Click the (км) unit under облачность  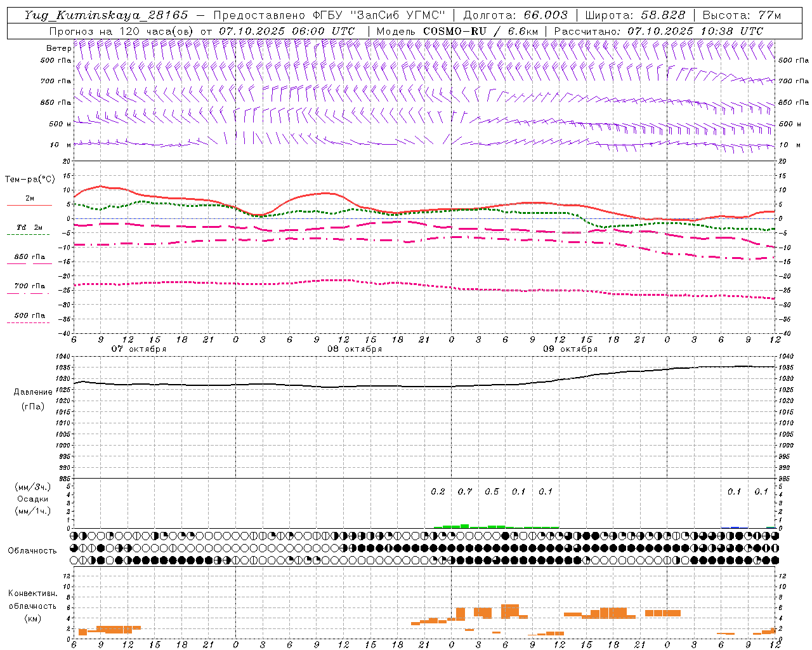tap(33, 618)
